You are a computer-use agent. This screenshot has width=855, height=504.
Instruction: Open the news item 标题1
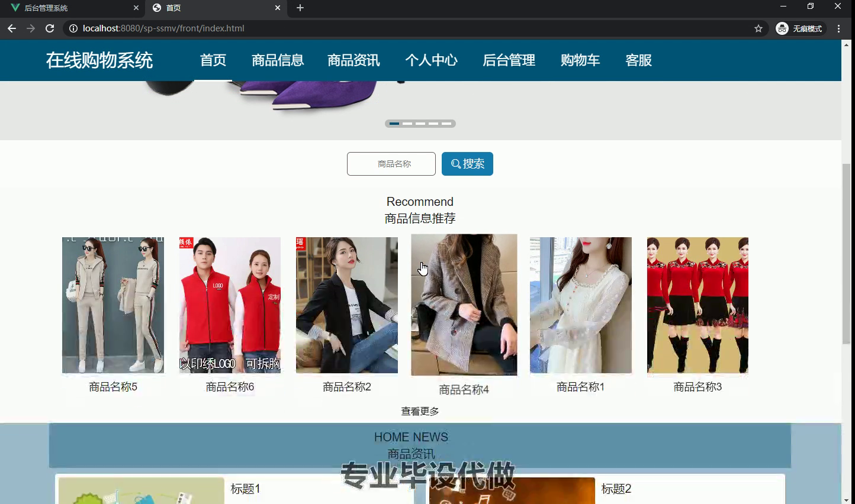click(245, 489)
